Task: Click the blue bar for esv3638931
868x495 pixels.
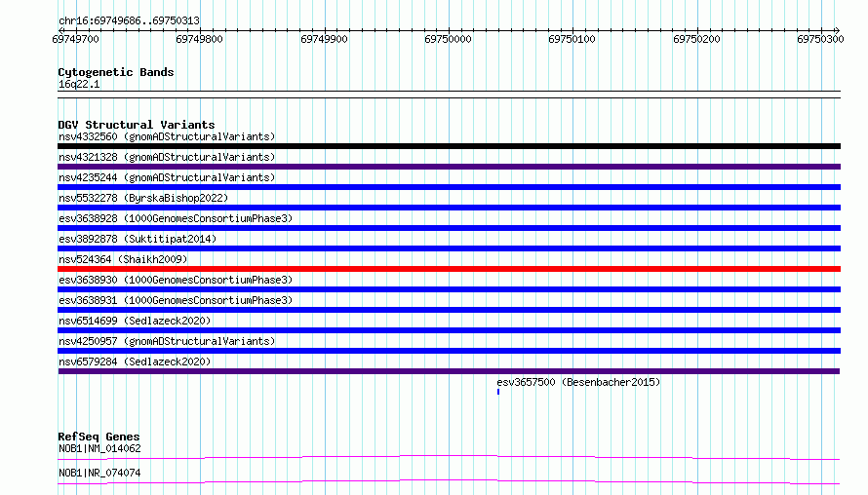Action: [x=449, y=310]
